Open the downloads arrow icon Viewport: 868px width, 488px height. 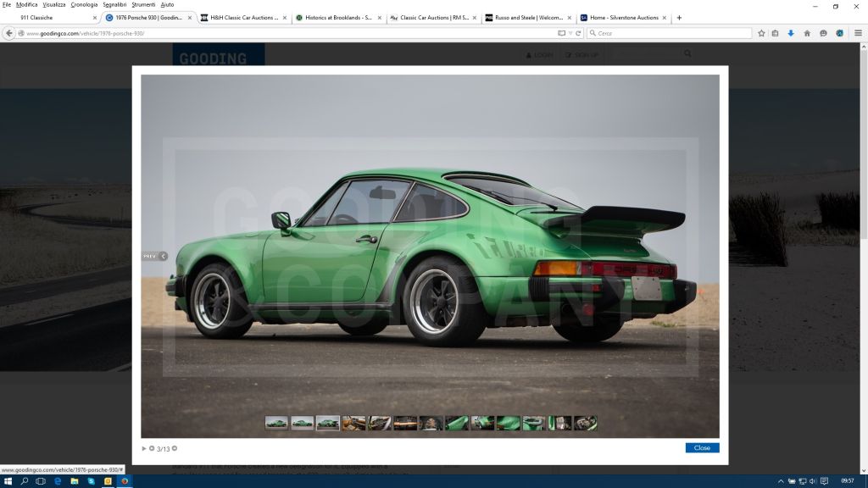pyautogui.click(x=791, y=33)
